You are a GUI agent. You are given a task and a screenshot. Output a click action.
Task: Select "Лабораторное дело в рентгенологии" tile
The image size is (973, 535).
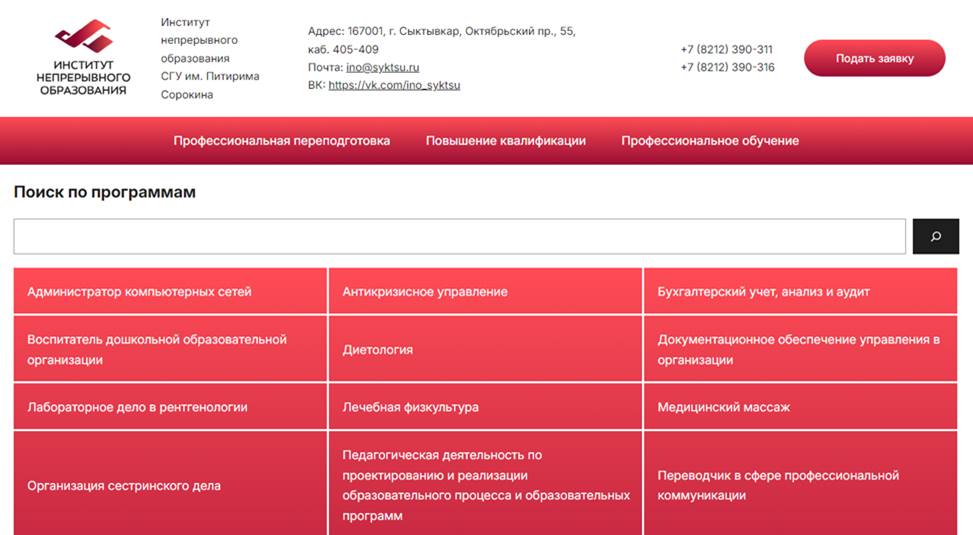pos(170,407)
